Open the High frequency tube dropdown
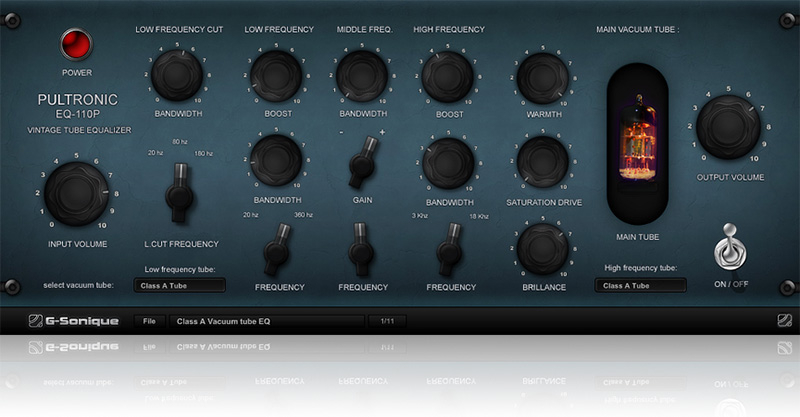 click(640, 285)
